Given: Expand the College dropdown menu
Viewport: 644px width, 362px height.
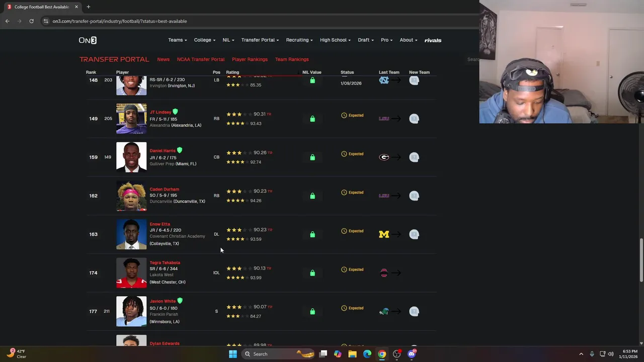Looking at the screenshot, I should 205,40.
